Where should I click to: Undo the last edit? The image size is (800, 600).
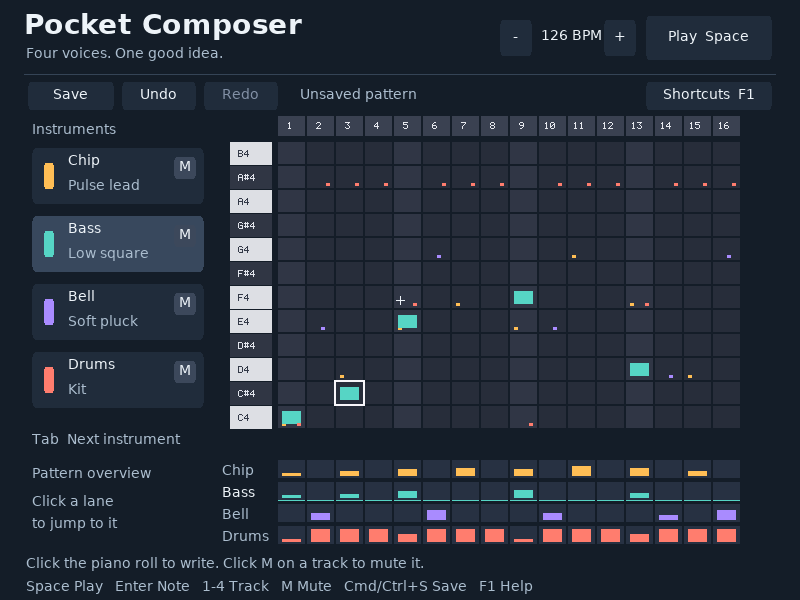(x=159, y=95)
